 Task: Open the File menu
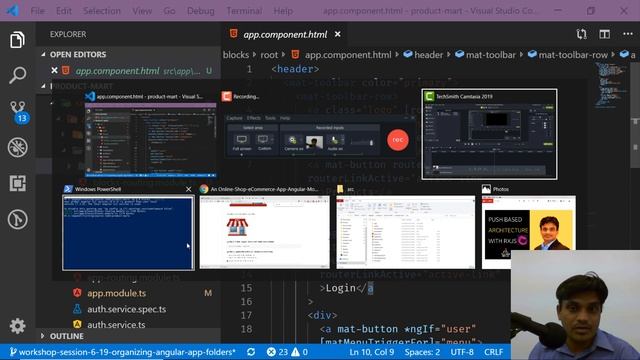pos(38,11)
